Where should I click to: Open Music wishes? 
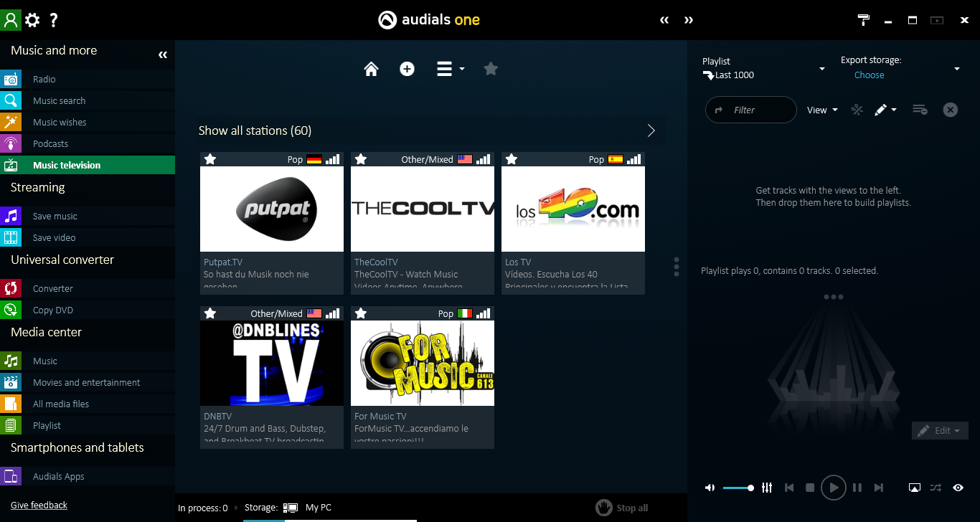88,122
